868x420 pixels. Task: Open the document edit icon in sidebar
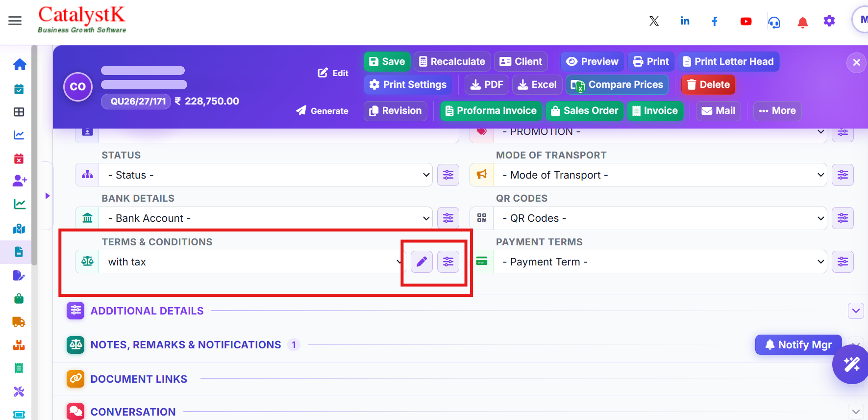[x=19, y=275]
